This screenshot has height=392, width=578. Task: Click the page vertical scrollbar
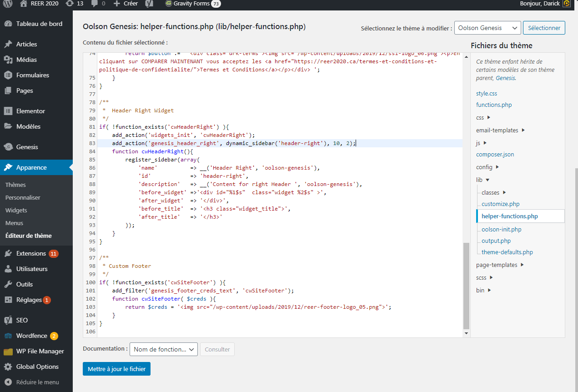(576, 280)
